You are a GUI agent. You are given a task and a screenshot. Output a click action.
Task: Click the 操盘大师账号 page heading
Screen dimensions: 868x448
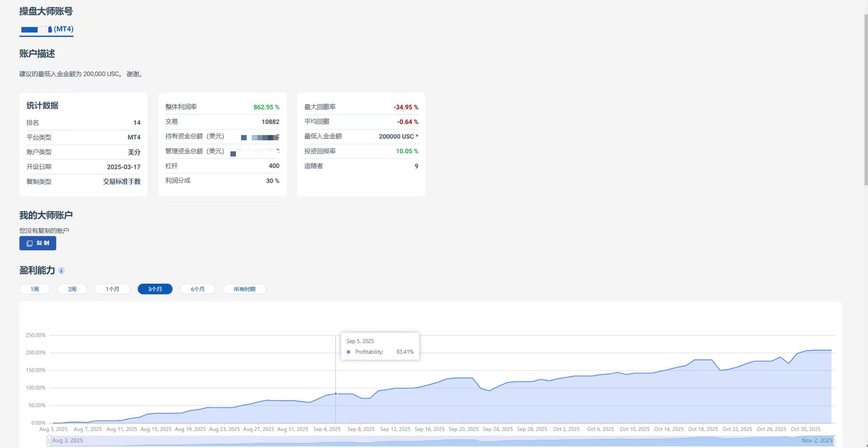tap(46, 11)
